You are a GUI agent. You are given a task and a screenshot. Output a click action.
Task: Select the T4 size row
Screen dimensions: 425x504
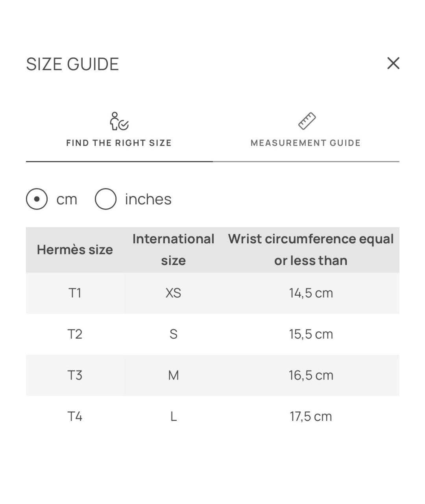[213, 416]
